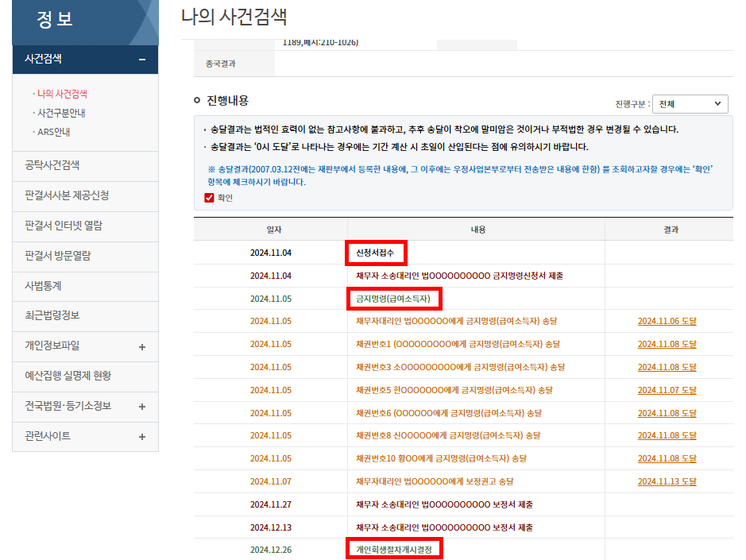The height and width of the screenshot is (560, 746).
Task: Open 판결서 인터넷 열람 menu
Action: (64, 226)
